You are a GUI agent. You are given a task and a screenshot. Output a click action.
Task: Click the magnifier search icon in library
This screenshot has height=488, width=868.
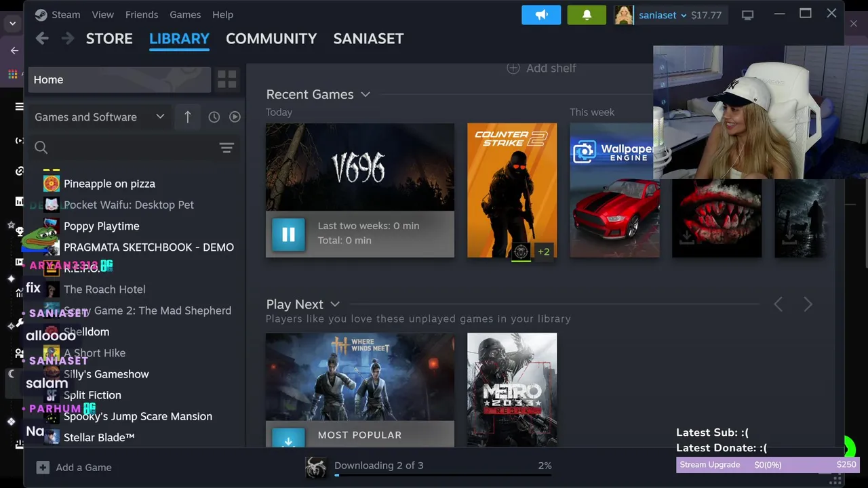click(41, 148)
